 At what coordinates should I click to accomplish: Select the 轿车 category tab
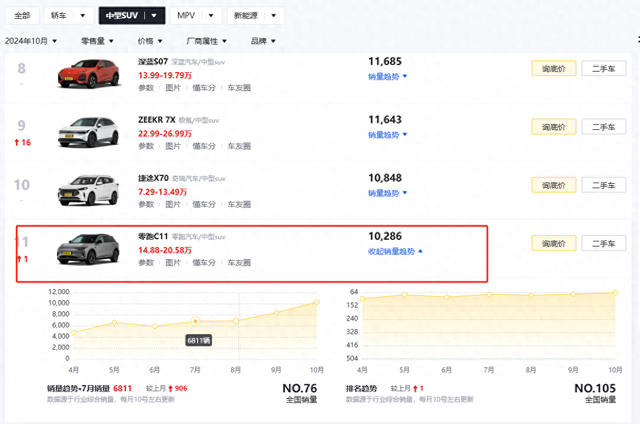point(59,16)
